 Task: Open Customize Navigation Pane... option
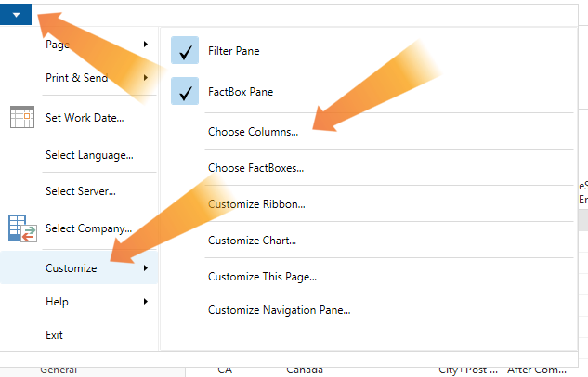pos(279,310)
